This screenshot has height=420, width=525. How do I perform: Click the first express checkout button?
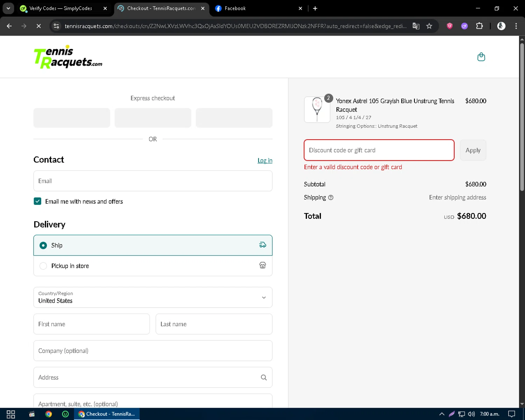tap(72, 118)
